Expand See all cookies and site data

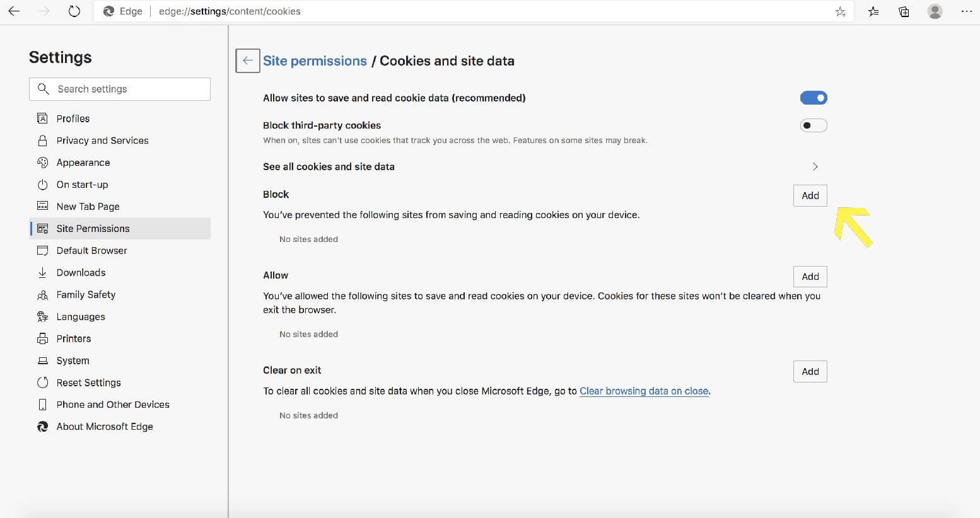815,166
